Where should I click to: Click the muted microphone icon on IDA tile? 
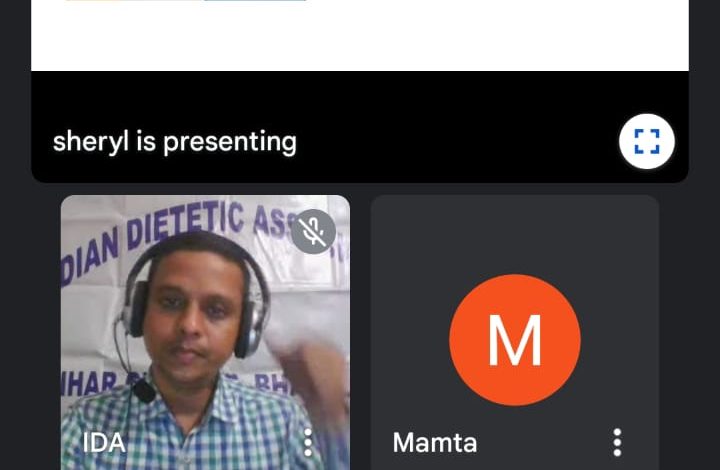(313, 231)
